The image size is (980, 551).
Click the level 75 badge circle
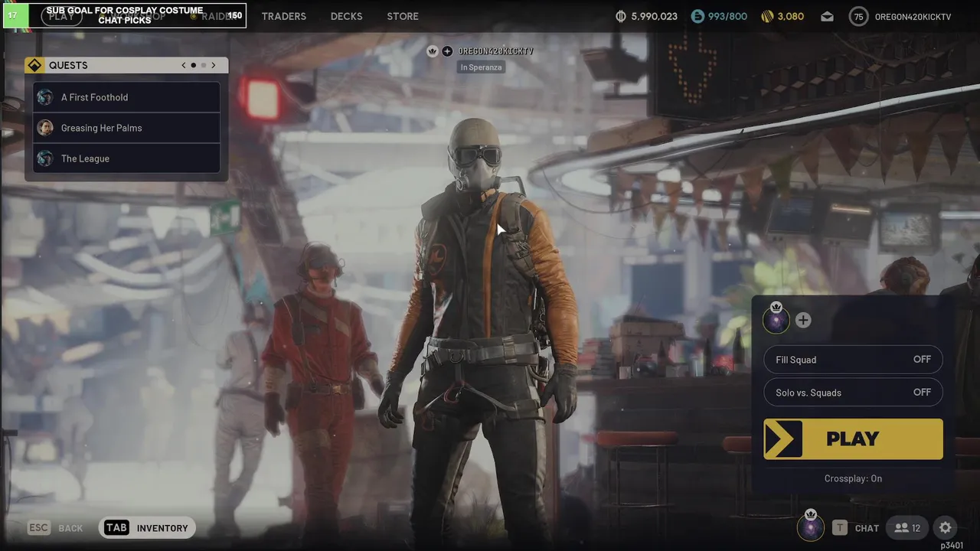(858, 16)
